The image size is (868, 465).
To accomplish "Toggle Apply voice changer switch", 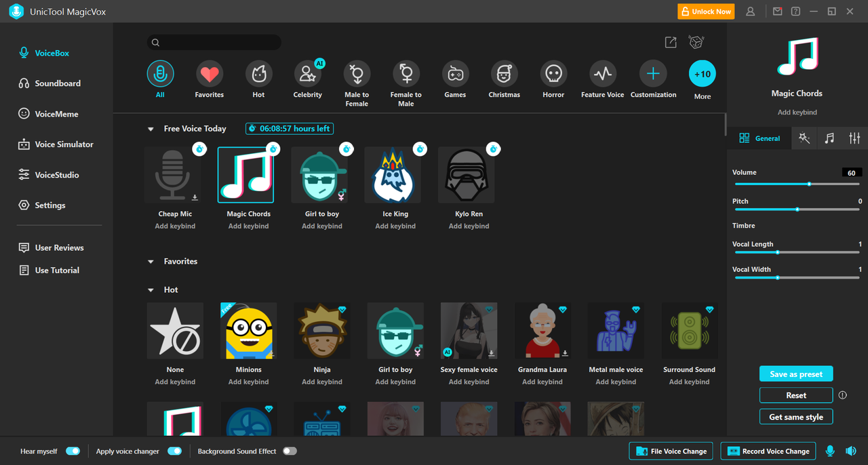I will coord(174,451).
